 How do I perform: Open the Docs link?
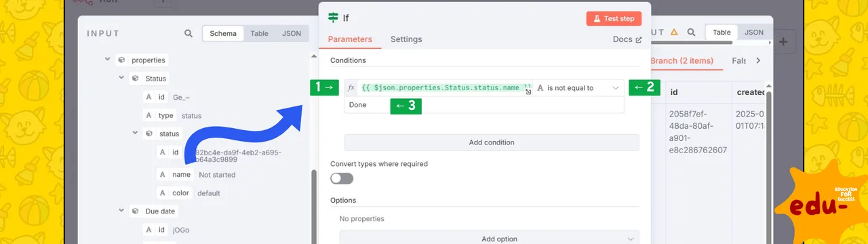[x=627, y=39]
